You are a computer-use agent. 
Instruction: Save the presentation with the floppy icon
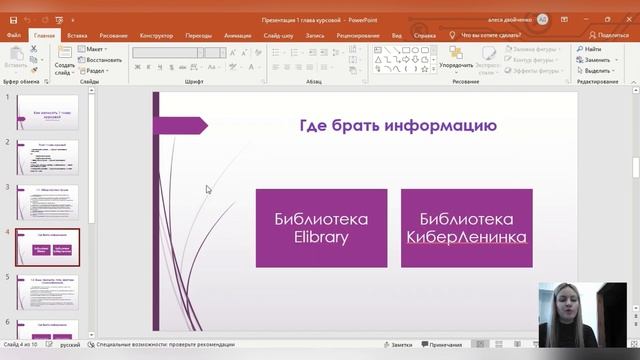13,20
